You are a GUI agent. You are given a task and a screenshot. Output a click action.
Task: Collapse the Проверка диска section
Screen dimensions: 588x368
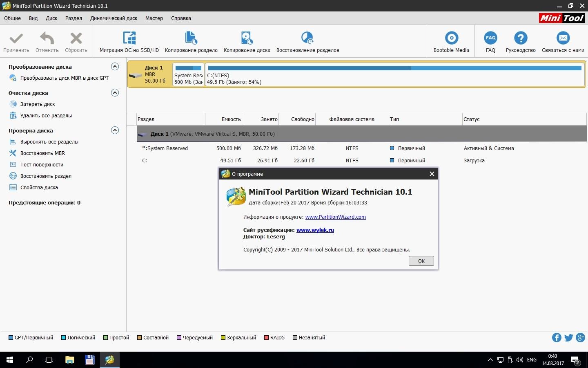(x=115, y=130)
